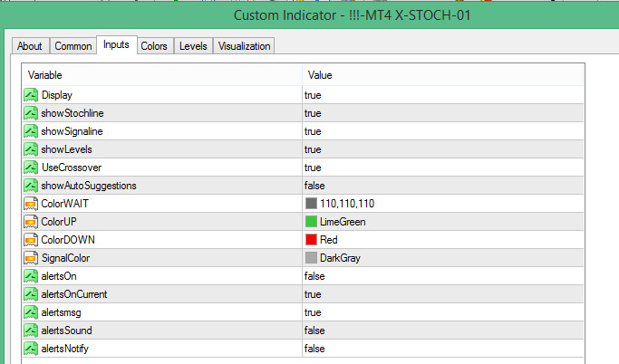Toggle the showAutoSuggestions false value

pos(314,186)
